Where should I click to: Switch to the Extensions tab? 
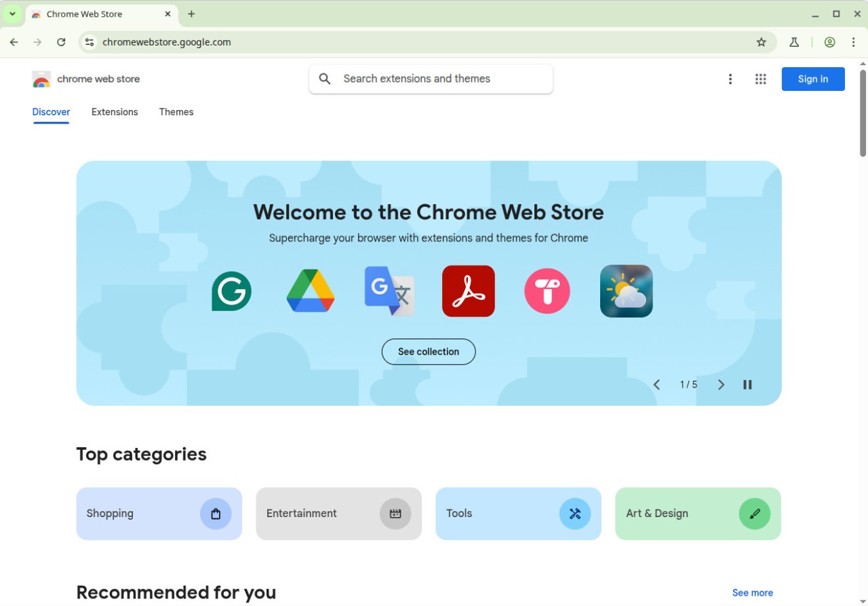[x=115, y=112]
